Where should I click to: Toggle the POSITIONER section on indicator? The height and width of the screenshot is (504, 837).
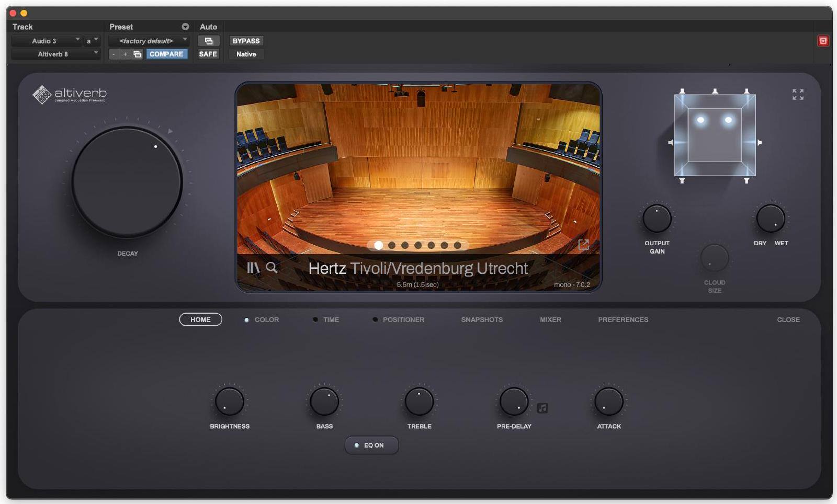(x=375, y=319)
